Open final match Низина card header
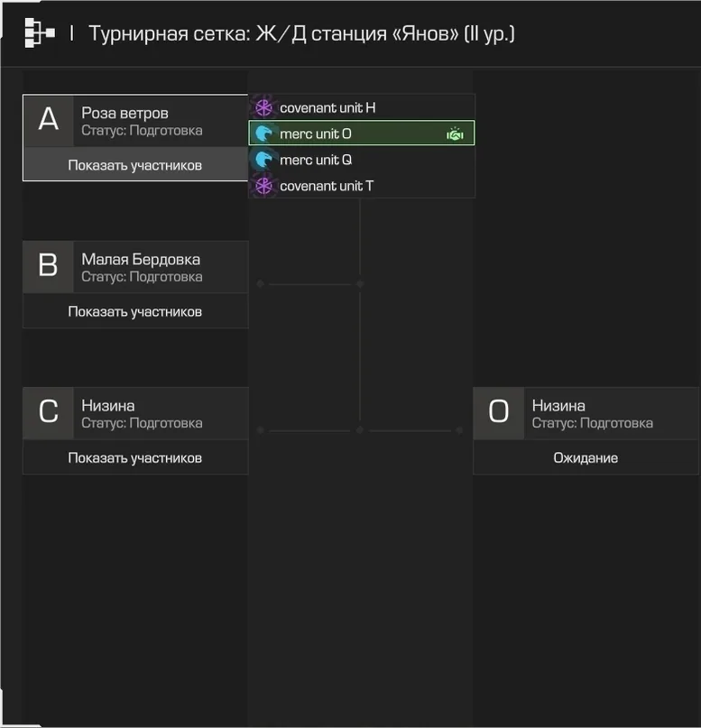This screenshot has height=728, width=701. pos(586,413)
